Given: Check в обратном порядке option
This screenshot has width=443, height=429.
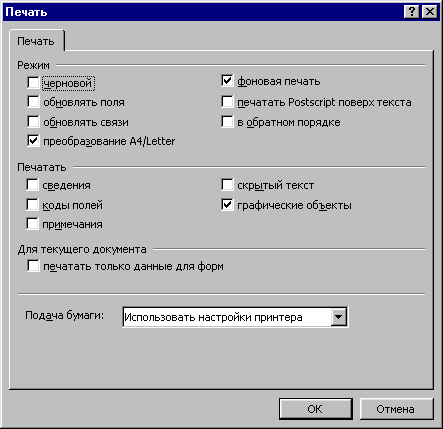Looking at the screenshot, I should coord(227,122).
